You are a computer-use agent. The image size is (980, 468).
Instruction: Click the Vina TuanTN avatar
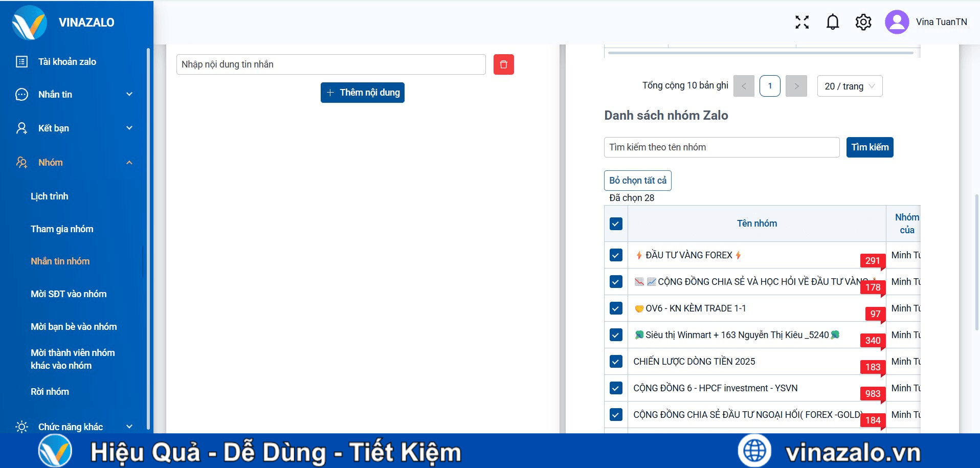(896, 22)
